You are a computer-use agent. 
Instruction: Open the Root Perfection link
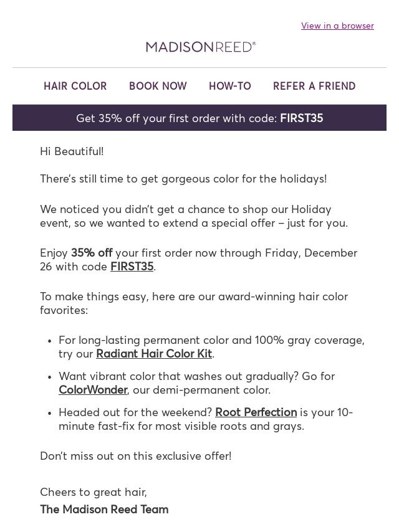tap(256, 412)
